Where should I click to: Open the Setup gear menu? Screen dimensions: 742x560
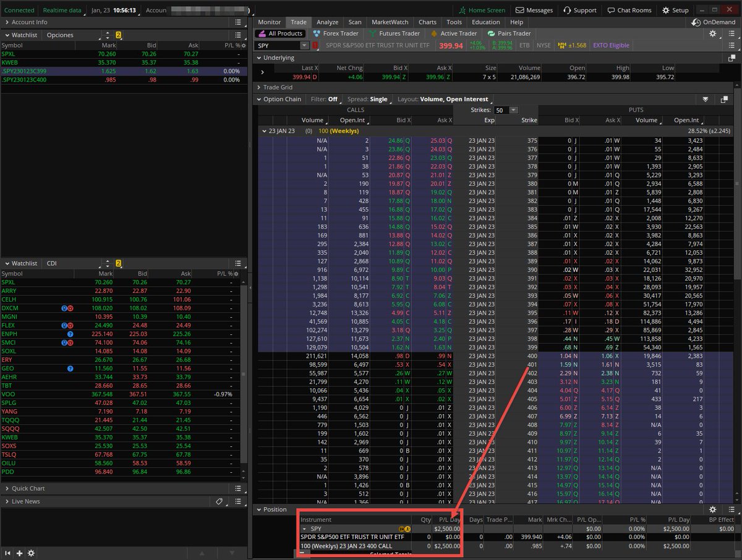[x=675, y=10]
